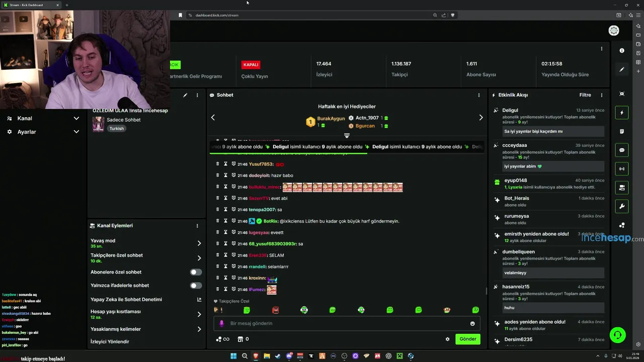Click the pencil edit icon in right sidebar
Viewport: 644px width, 362px height.
tap(622, 69)
